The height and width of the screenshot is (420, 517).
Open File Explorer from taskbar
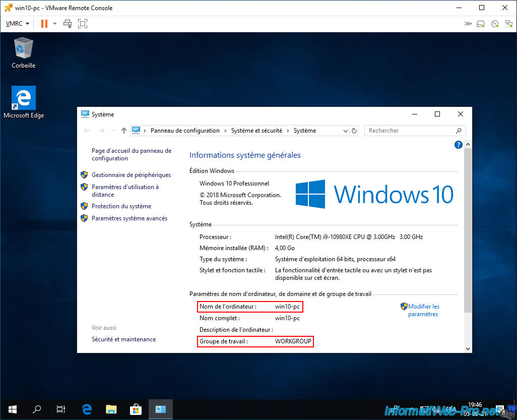[111, 409]
